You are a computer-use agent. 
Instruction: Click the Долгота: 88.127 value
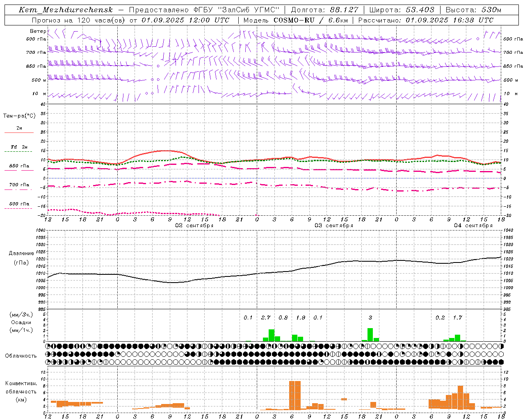[324, 10]
